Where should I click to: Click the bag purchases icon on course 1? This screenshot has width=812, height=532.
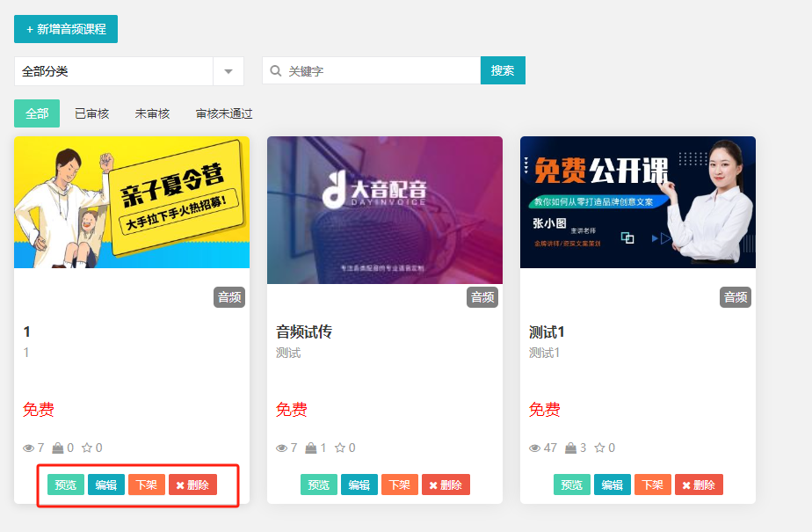pos(58,448)
